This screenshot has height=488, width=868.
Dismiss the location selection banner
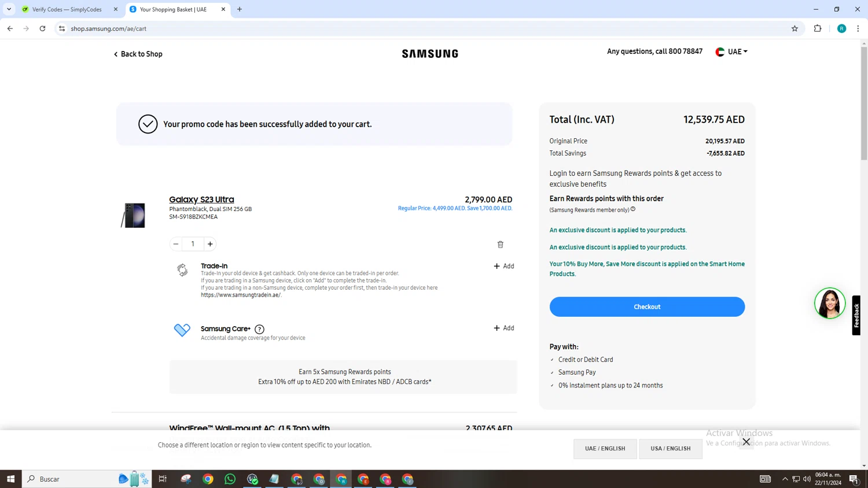(x=746, y=442)
